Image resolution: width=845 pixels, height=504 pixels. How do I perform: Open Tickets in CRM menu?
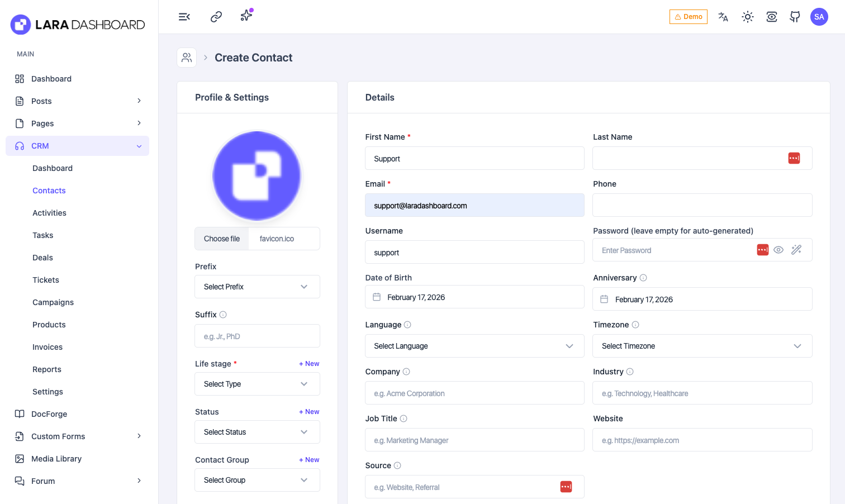pos(46,280)
